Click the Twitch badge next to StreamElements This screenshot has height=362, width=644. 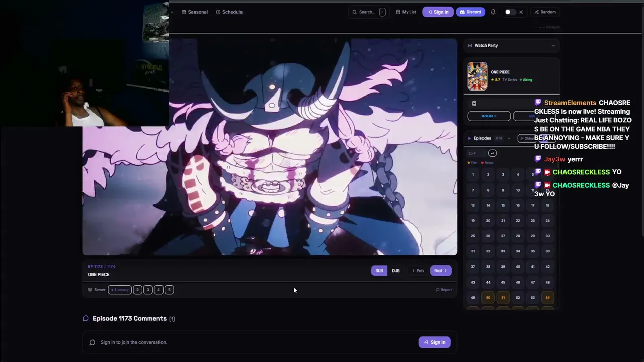[538, 103]
